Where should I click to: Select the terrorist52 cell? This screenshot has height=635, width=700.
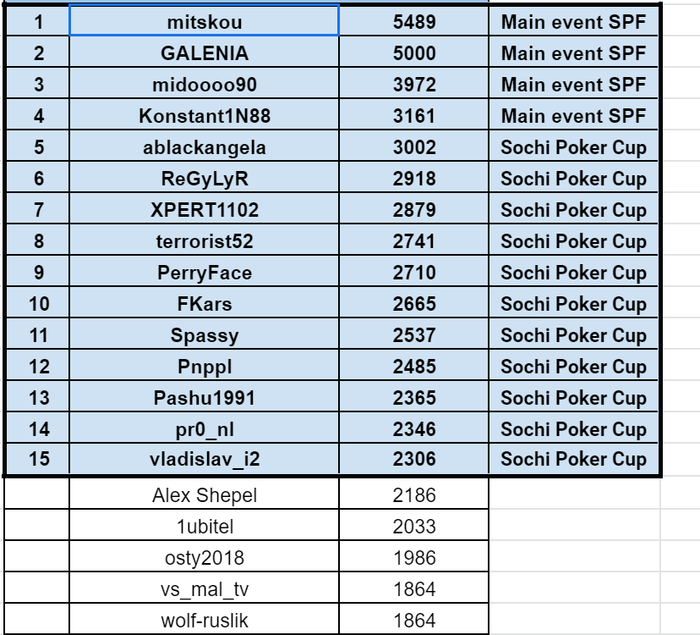pos(204,240)
